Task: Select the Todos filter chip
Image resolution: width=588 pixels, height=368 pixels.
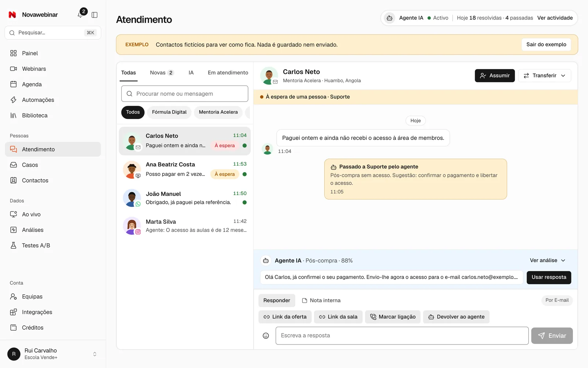Action: 133,112
